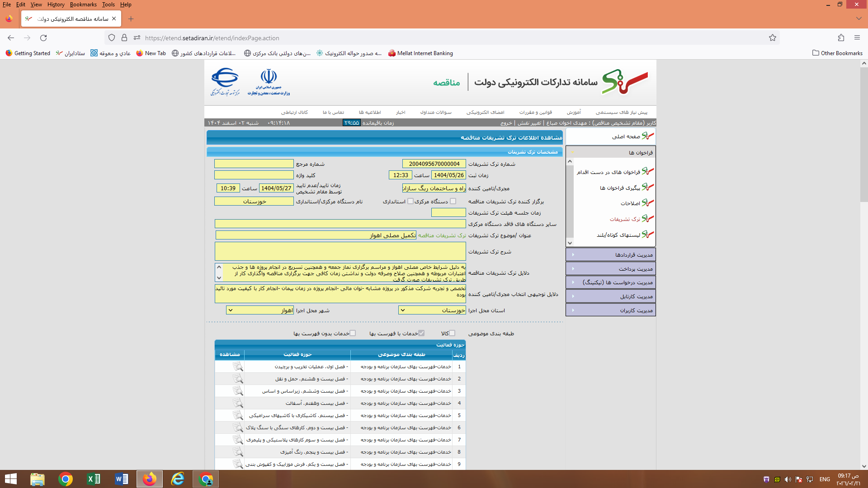The image size is (868, 488).
Task: Click the شماره مرجع input field
Action: click(x=254, y=164)
